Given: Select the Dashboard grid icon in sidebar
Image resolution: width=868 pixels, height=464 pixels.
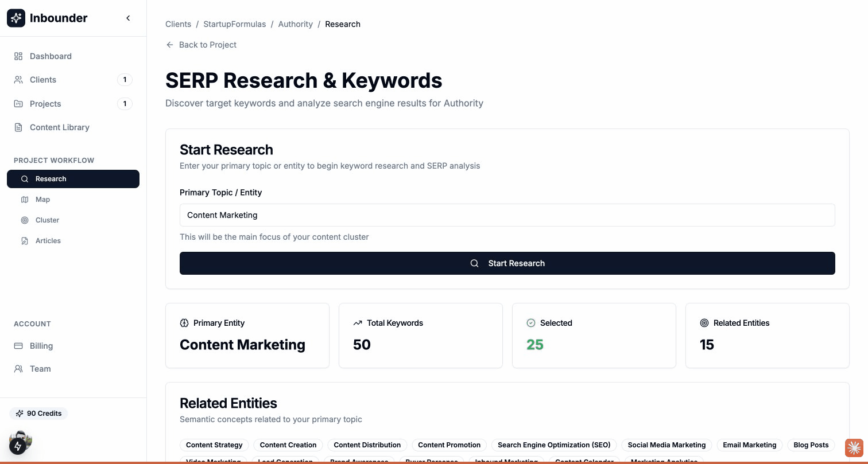Looking at the screenshot, I should click(x=18, y=56).
